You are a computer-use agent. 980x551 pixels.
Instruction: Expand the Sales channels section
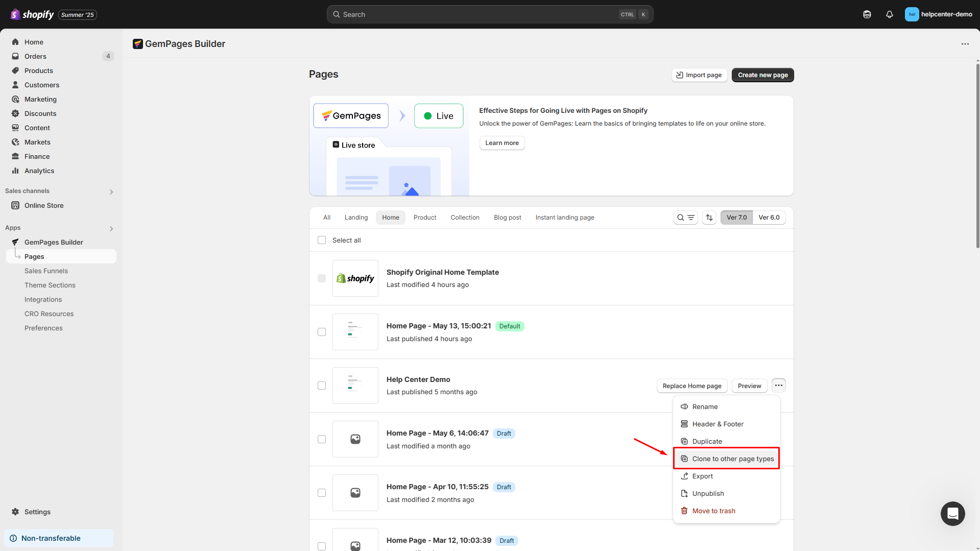point(111,191)
